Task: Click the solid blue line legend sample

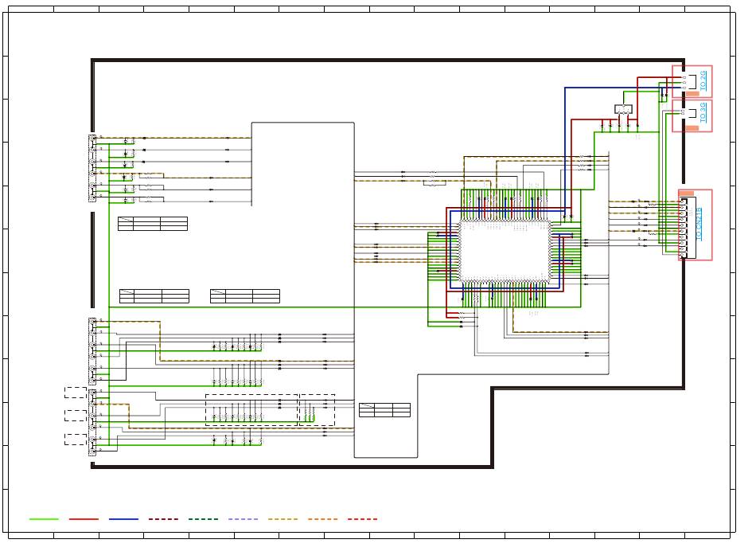Action: click(123, 519)
